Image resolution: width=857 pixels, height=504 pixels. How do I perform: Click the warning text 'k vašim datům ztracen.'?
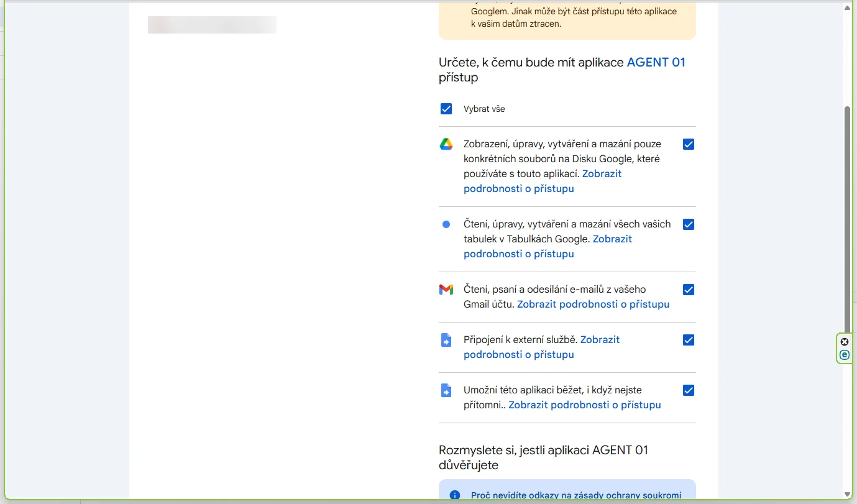click(516, 24)
